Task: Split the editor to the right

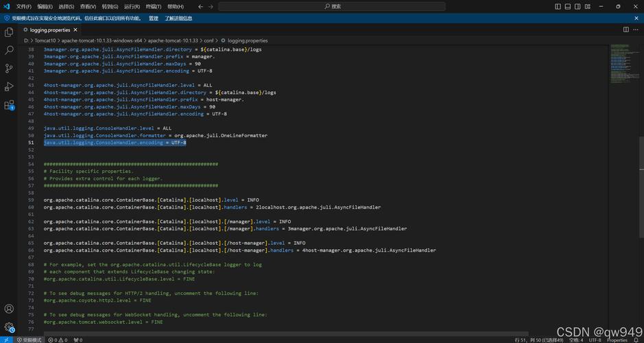Action: click(x=626, y=29)
